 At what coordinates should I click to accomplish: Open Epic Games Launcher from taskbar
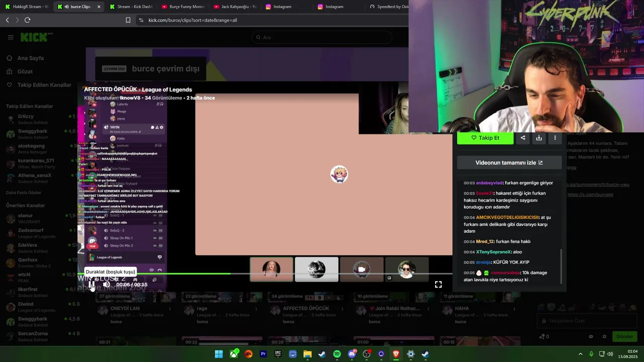pos(278,354)
